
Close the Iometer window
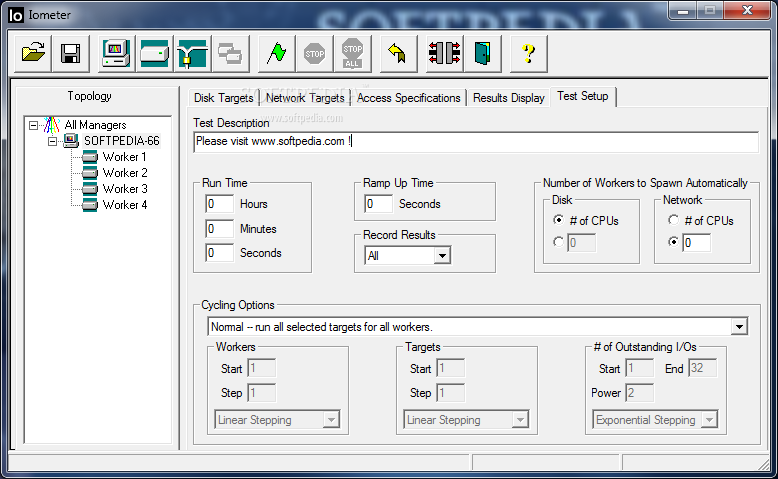tap(747, 10)
